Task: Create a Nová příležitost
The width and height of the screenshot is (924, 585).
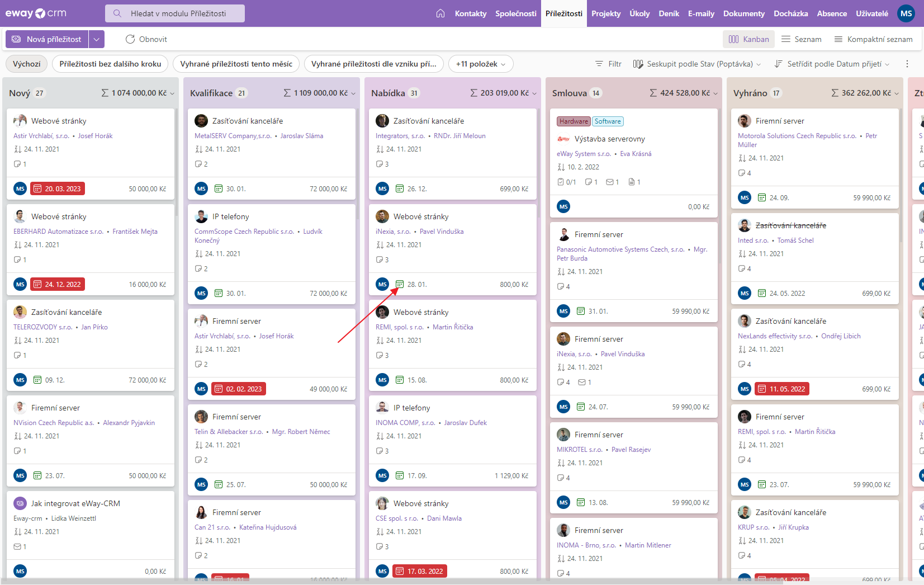Action: coord(47,39)
